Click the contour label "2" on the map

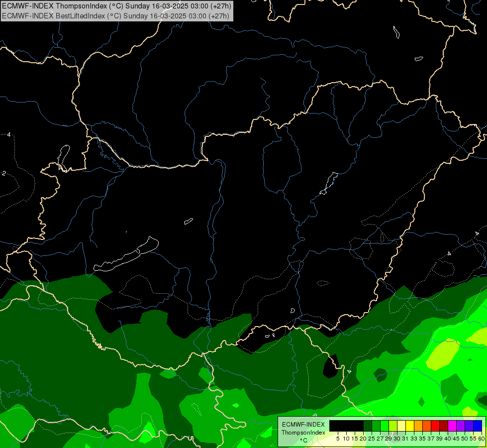tap(3, 173)
